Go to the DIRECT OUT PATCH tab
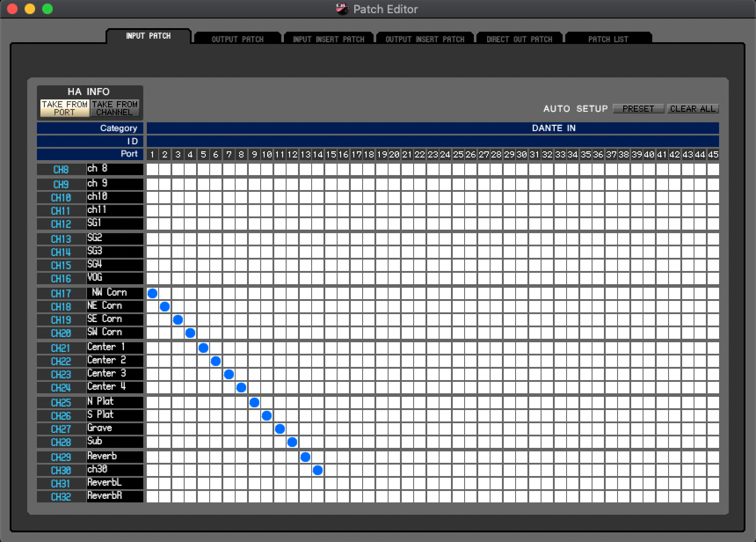 tap(519, 39)
